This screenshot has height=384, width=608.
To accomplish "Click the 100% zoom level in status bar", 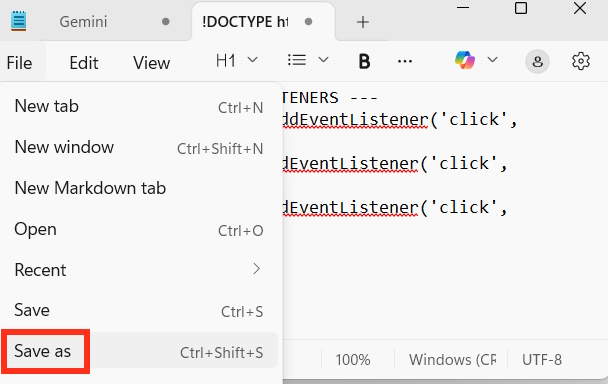I will coord(353,360).
